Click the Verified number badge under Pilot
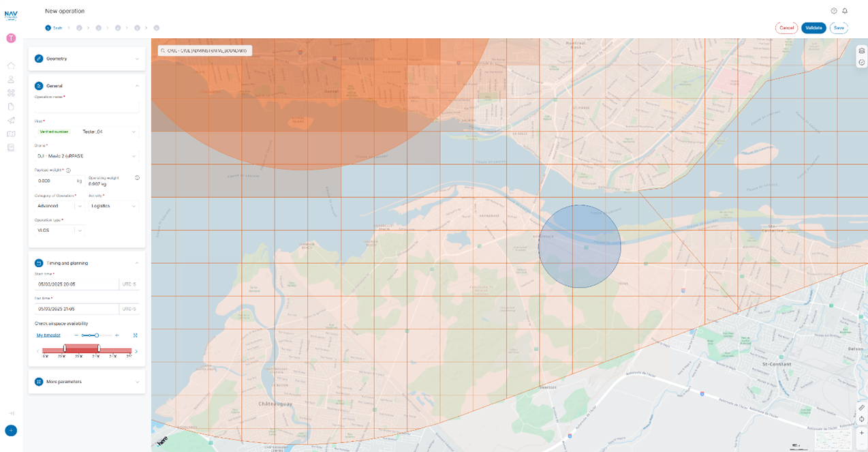 coord(54,132)
